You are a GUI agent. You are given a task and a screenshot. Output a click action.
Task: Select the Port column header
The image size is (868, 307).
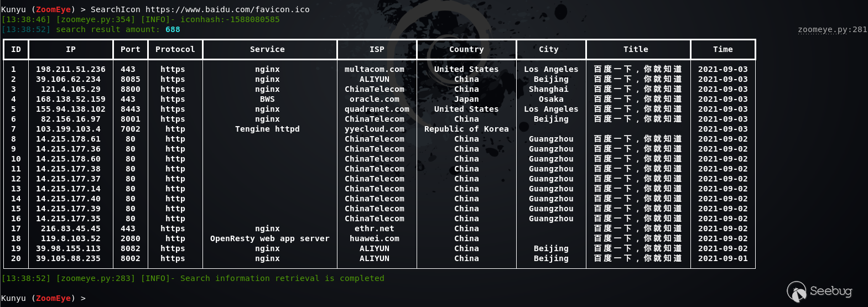(x=131, y=49)
